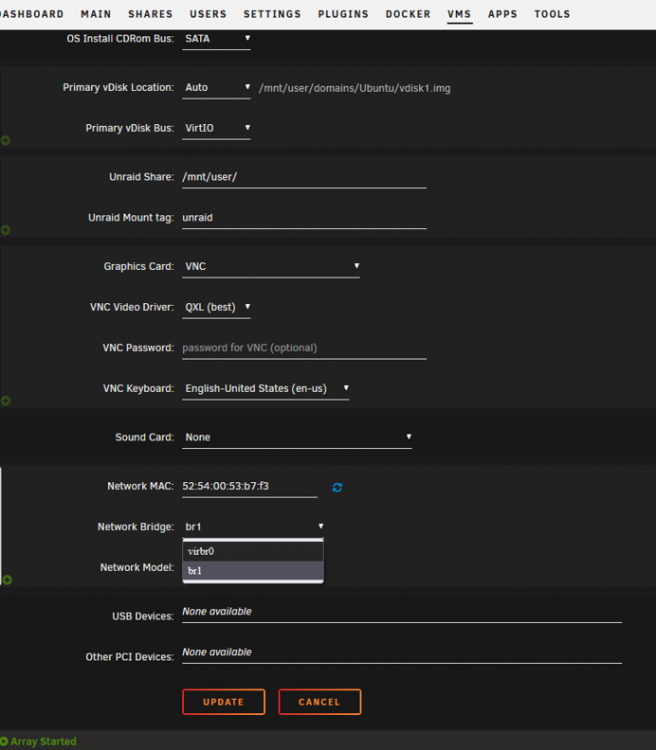Select the VMS tab

point(459,14)
